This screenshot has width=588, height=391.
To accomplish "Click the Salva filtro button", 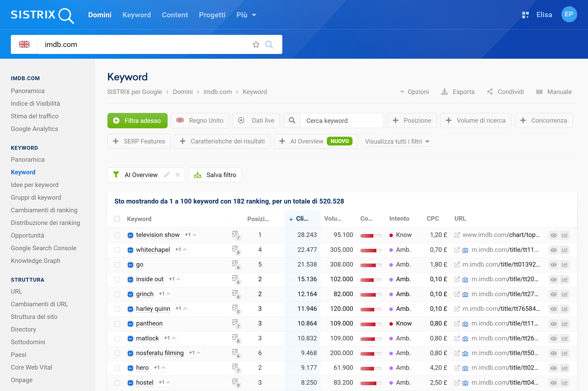I will 215,175.
